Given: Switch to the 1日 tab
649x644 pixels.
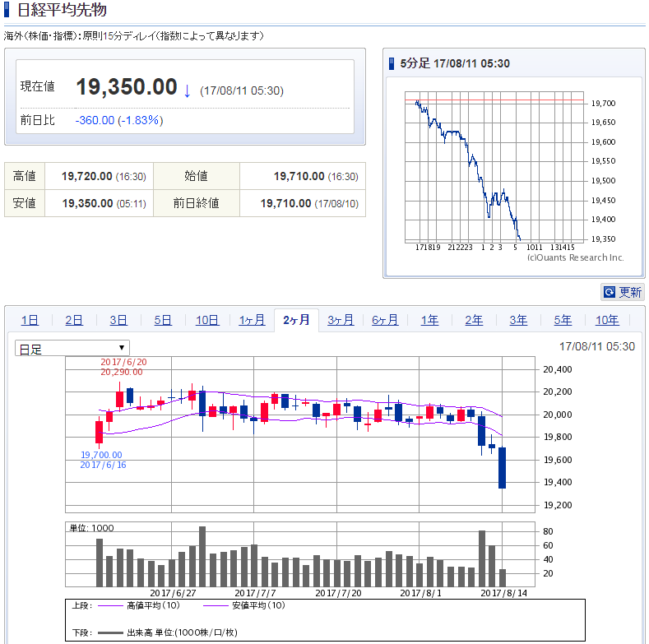Looking at the screenshot, I should (x=30, y=320).
